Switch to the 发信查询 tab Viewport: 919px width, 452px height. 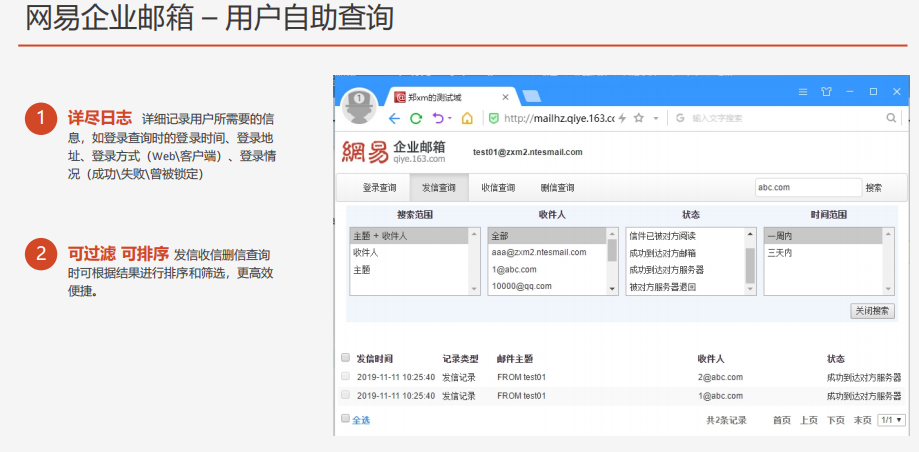coord(439,188)
